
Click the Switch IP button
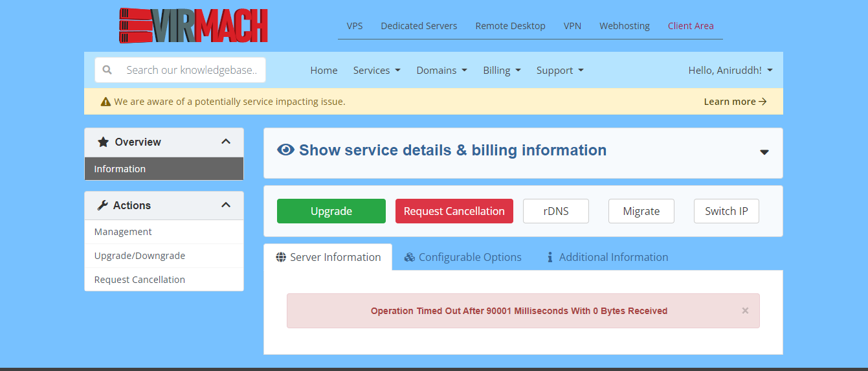726,211
